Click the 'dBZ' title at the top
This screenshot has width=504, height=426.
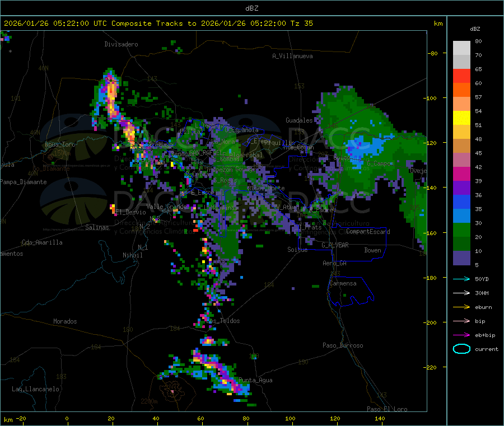[251, 8]
